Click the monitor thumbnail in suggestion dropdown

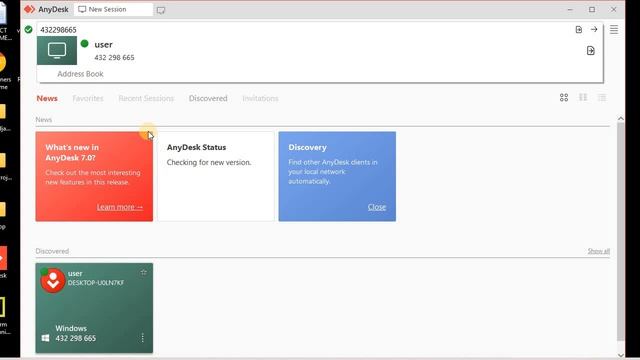coord(57,50)
